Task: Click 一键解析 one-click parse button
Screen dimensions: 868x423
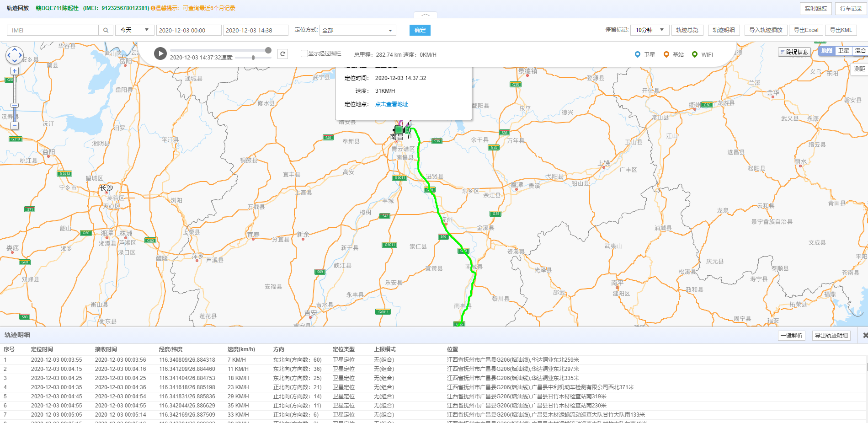Action: point(792,336)
